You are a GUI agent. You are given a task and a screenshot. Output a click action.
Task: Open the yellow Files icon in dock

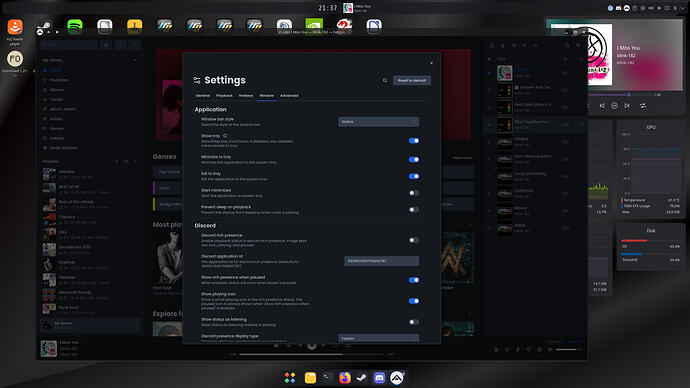[x=310, y=377]
